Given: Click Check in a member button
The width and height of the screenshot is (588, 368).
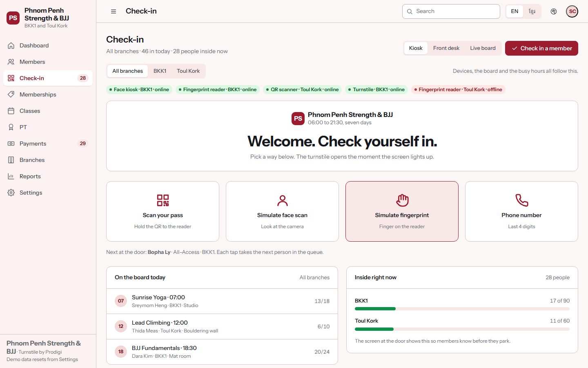Looking at the screenshot, I should pos(541,48).
